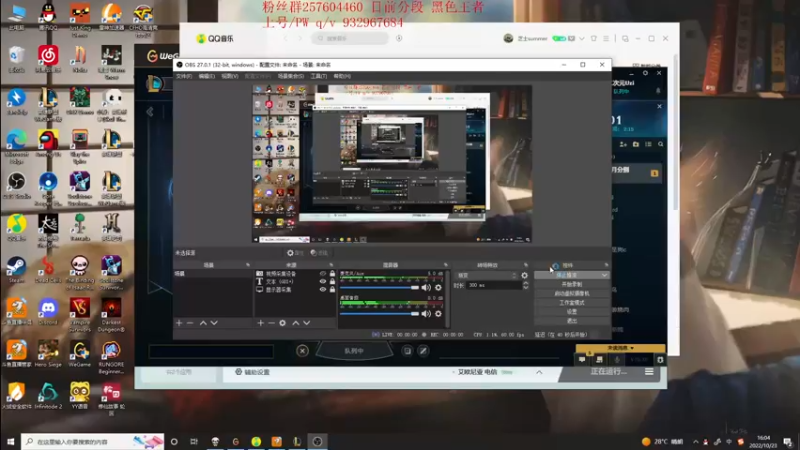800x450 pixels.
Task: Mute the desktop audio mixer channel
Action: (x=426, y=313)
